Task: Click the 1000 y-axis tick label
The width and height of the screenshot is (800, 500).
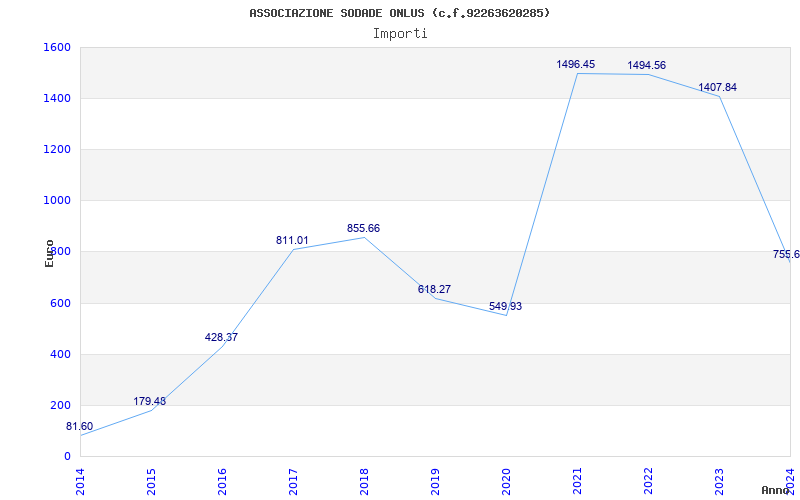Action: [58, 201]
